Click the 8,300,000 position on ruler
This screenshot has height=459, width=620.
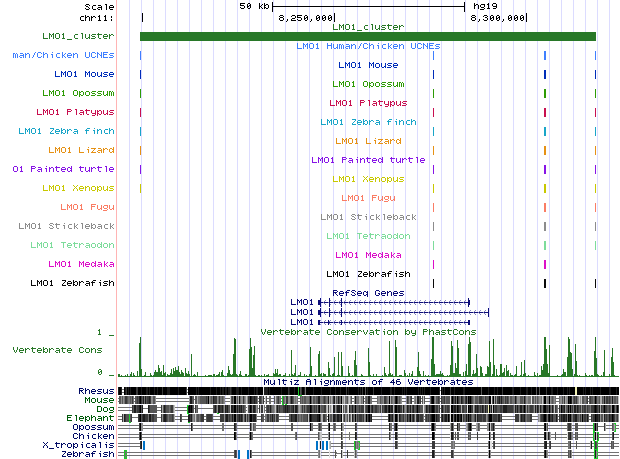click(499, 18)
